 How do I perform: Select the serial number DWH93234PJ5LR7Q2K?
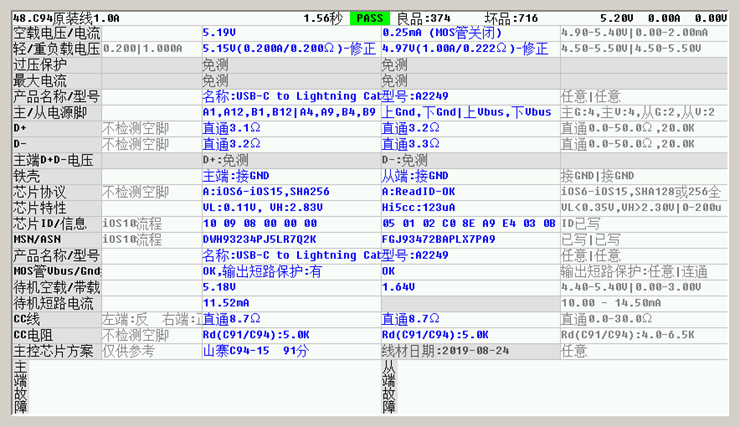tap(259, 241)
